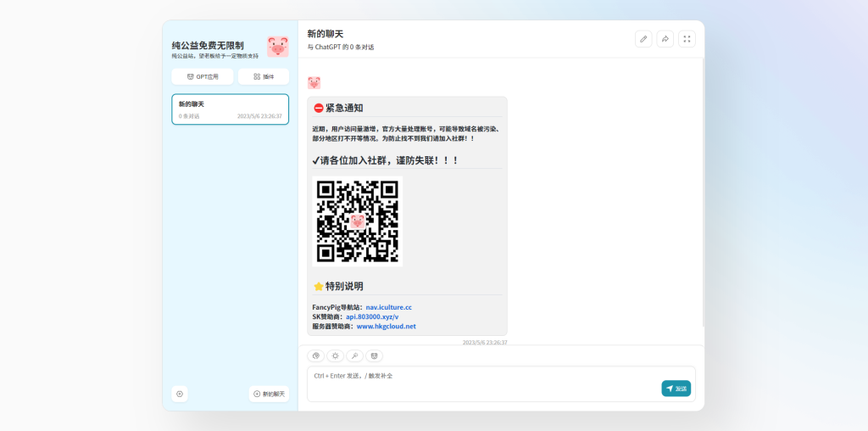
Task: Start a new chat with the 新的聊天 button
Action: pos(269,394)
